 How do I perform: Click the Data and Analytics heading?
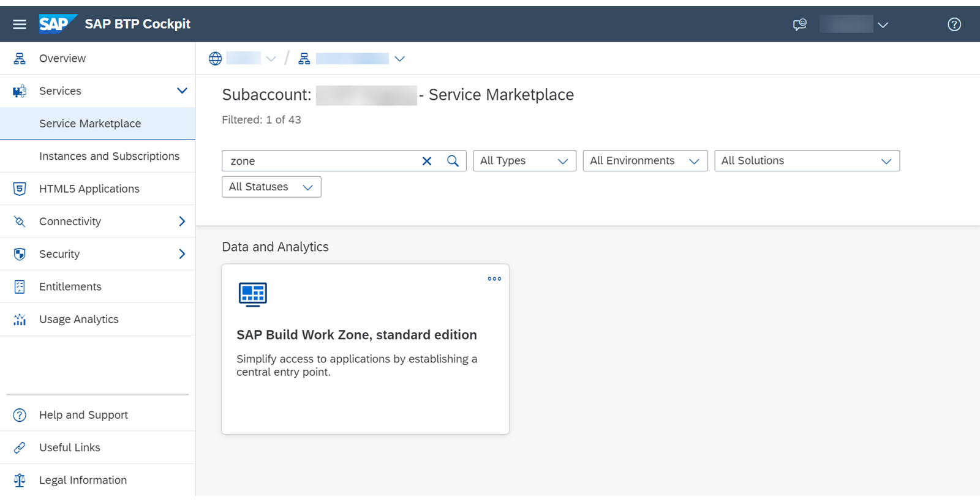coord(275,247)
